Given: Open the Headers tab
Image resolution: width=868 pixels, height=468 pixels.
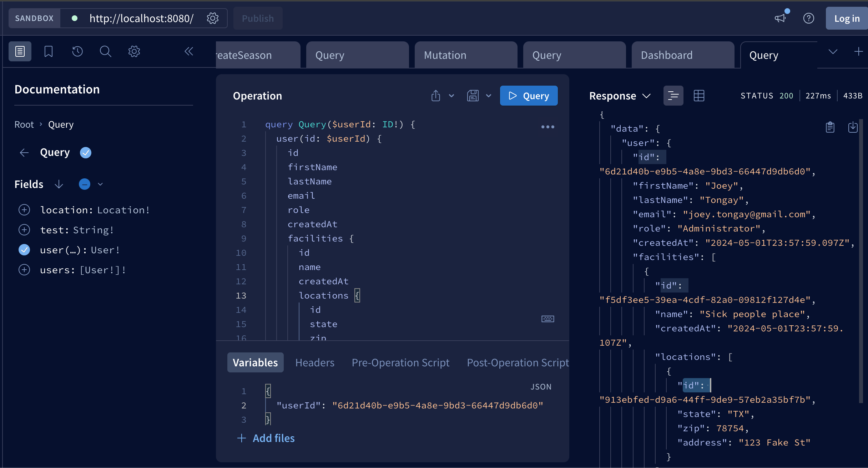Looking at the screenshot, I should [314, 362].
